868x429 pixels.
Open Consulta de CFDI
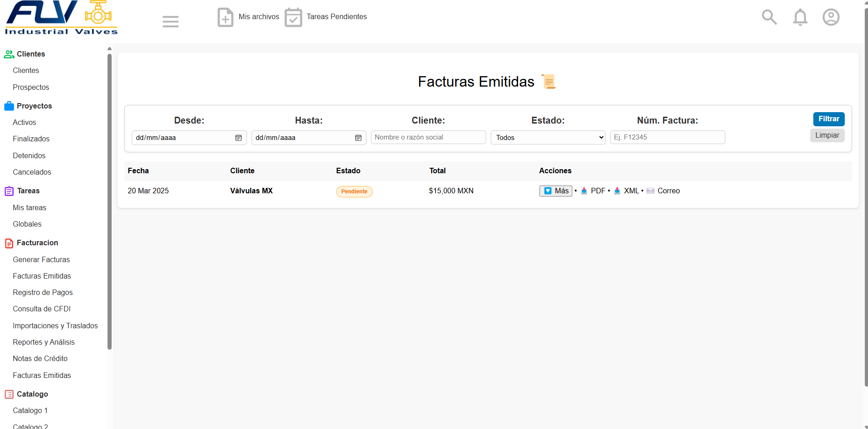pyautogui.click(x=42, y=309)
